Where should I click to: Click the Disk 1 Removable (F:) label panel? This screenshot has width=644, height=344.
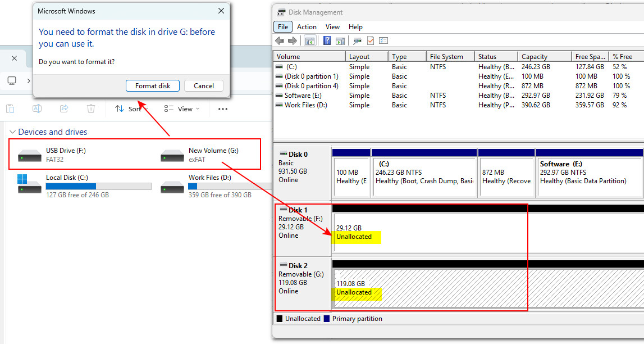tap(303, 229)
